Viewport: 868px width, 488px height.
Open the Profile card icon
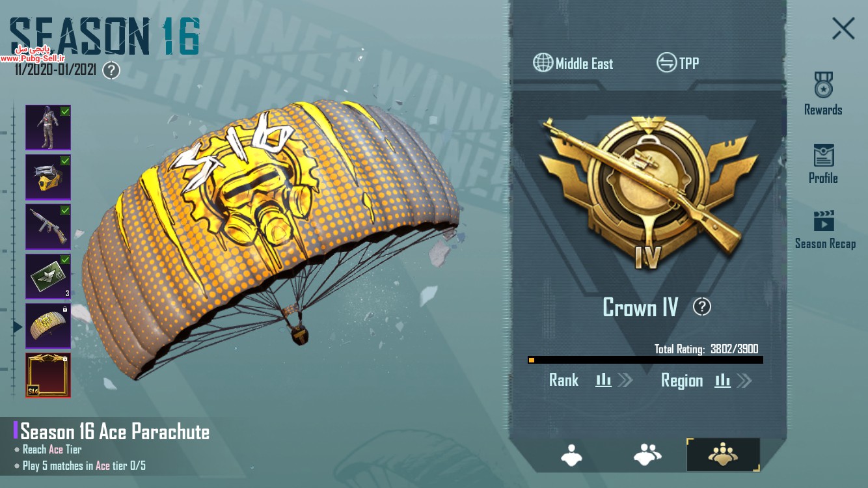pyautogui.click(x=823, y=155)
